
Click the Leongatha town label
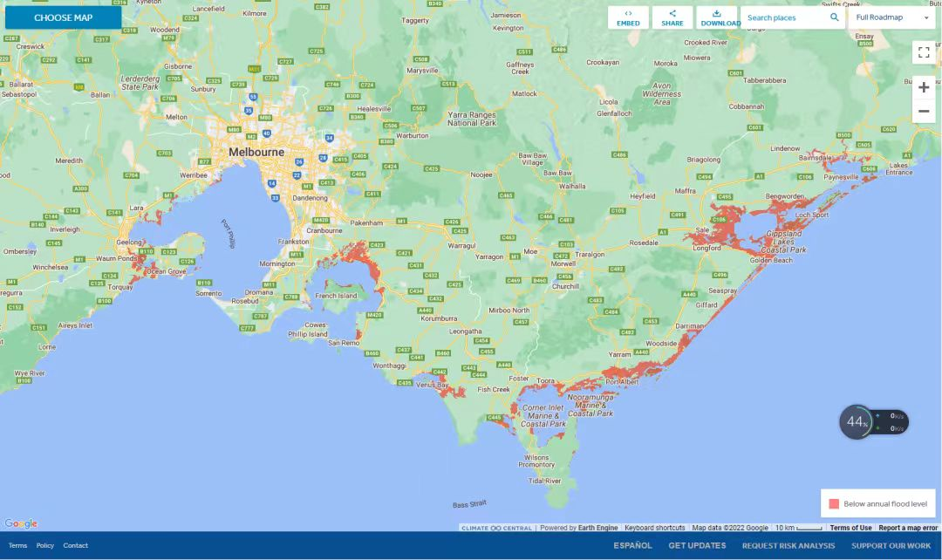(x=465, y=331)
